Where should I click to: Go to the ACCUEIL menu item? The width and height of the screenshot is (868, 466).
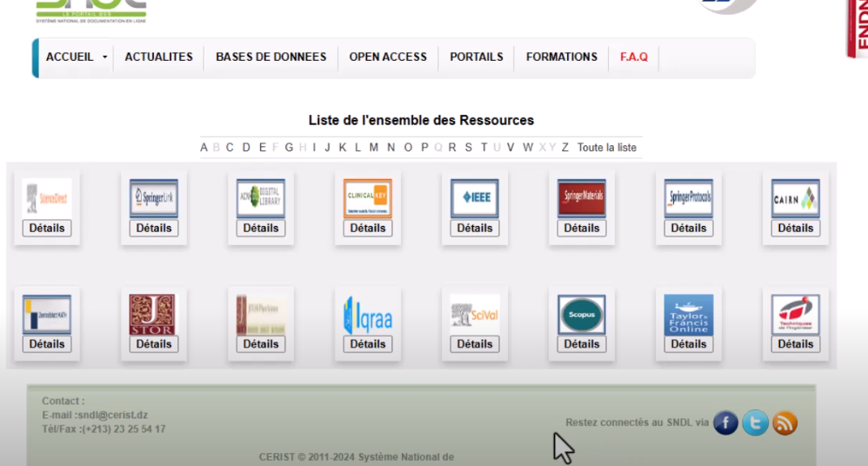[70, 57]
